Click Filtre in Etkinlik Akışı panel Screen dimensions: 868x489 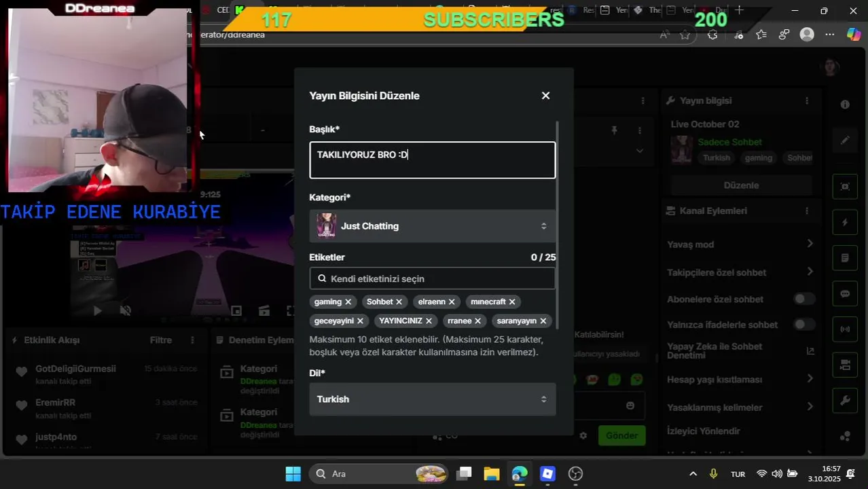161,340
